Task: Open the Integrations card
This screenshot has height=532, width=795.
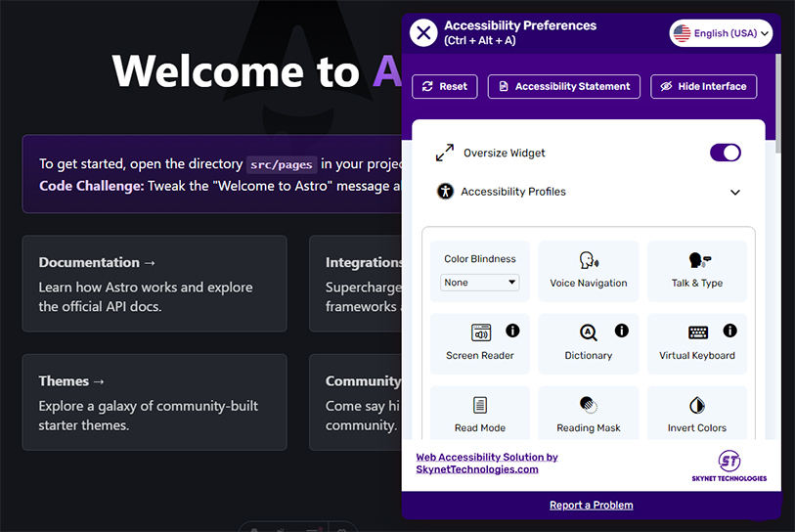Action: [356, 284]
